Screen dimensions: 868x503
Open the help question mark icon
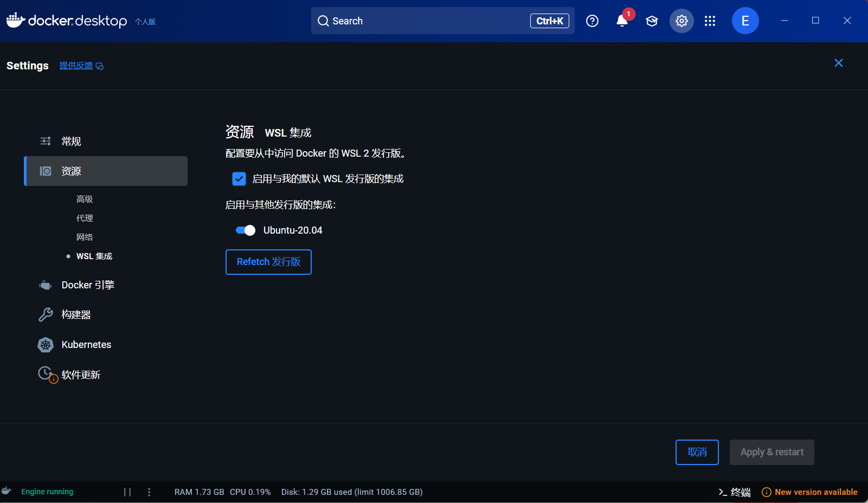592,21
